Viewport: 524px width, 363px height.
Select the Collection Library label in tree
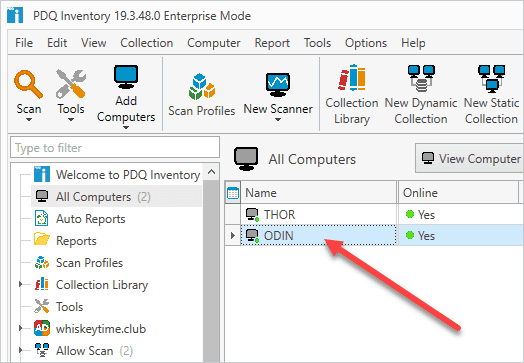[x=102, y=285]
